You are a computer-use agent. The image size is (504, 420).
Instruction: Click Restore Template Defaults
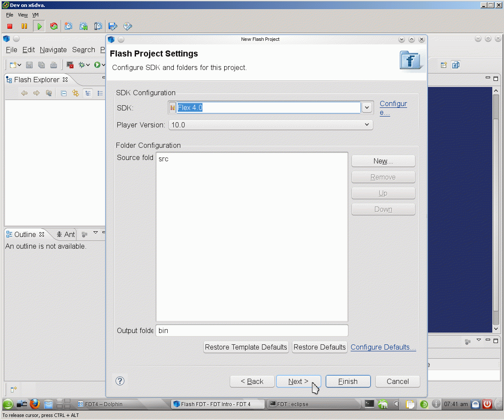(x=246, y=347)
